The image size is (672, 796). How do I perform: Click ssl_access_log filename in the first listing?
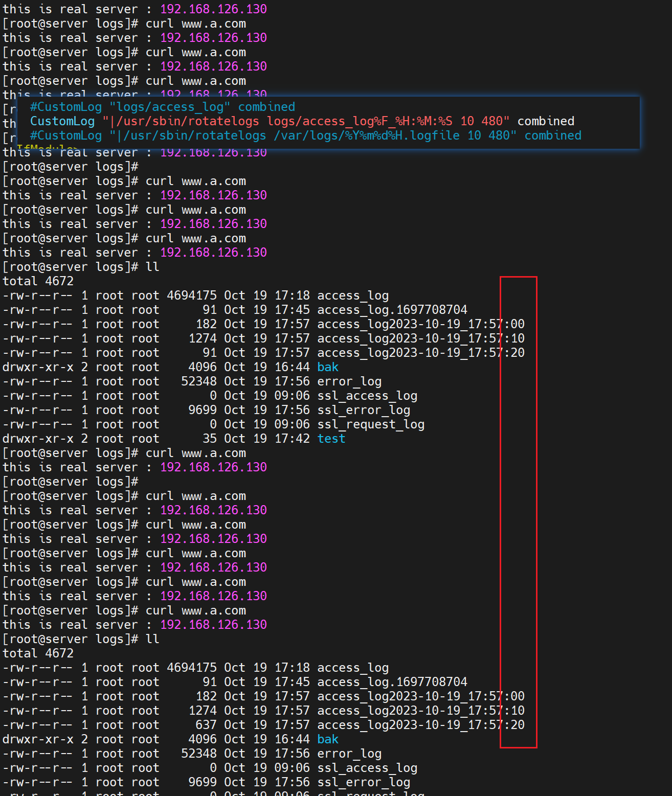367,396
